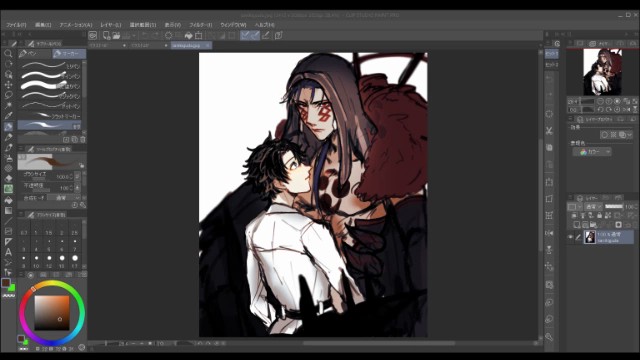
Task: Click the navigator canvas thumbnail
Action: pyautogui.click(x=602, y=72)
